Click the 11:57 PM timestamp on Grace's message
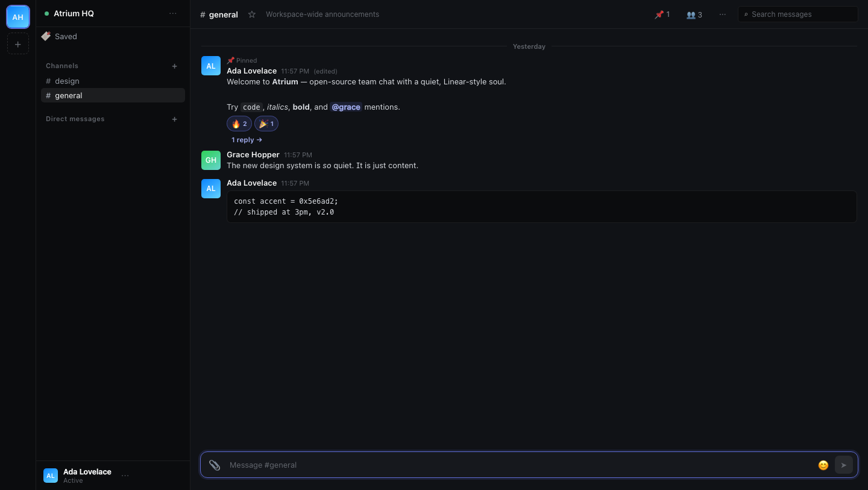This screenshot has width=868, height=490. [298, 155]
